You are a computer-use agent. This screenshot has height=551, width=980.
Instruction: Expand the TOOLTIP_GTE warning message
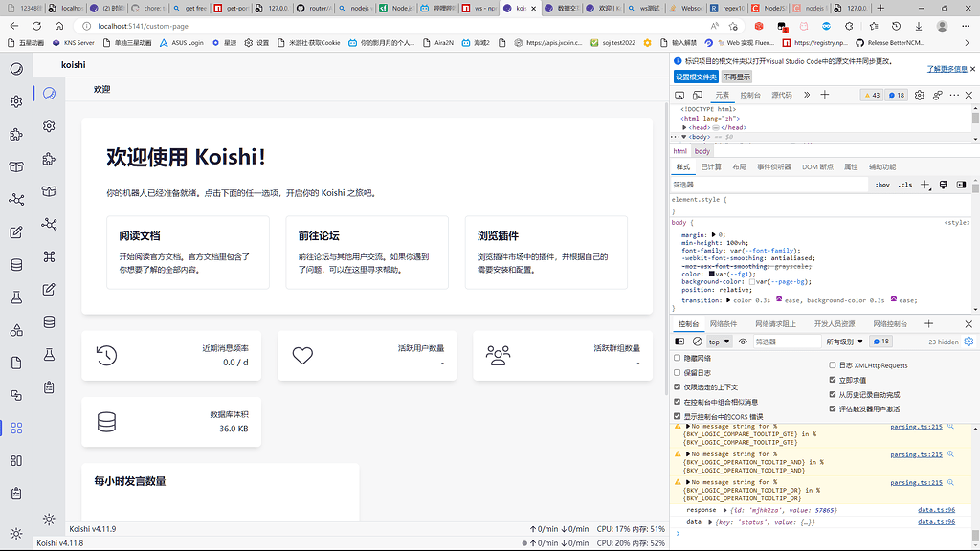coord(688,426)
